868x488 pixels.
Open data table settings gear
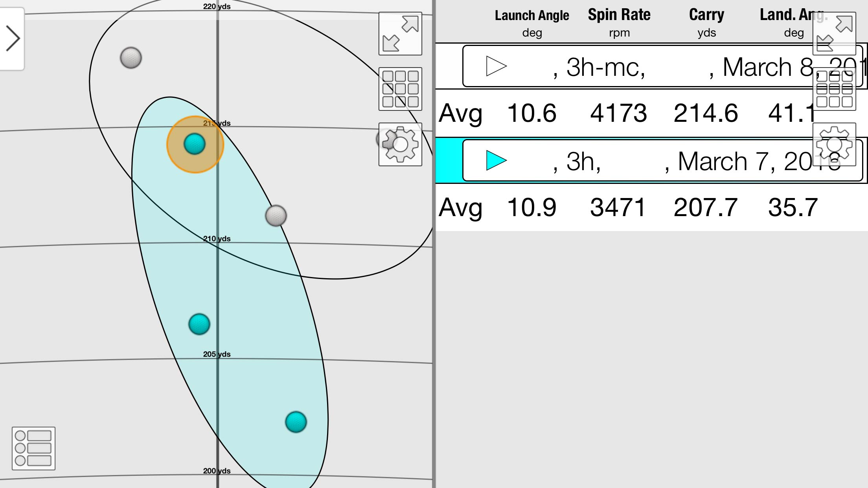tap(834, 144)
